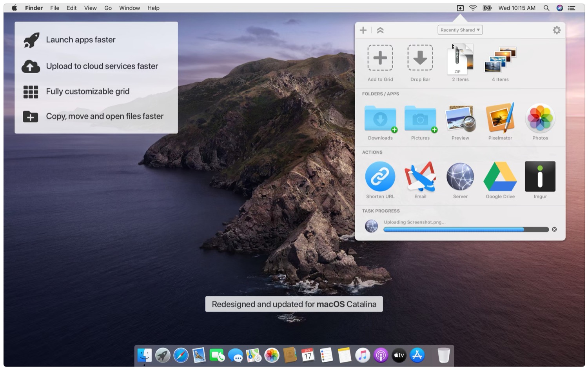
Task: Click the Photos app in grid
Action: tap(540, 118)
